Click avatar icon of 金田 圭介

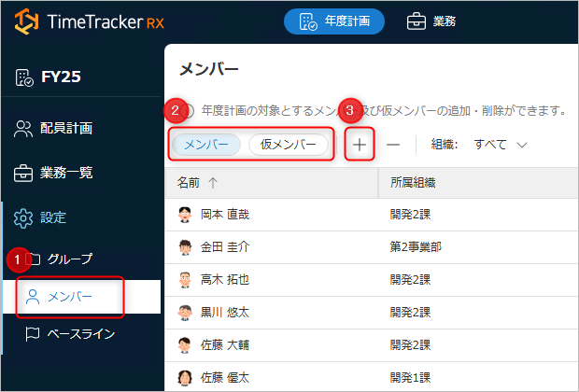click(x=184, y=247)
